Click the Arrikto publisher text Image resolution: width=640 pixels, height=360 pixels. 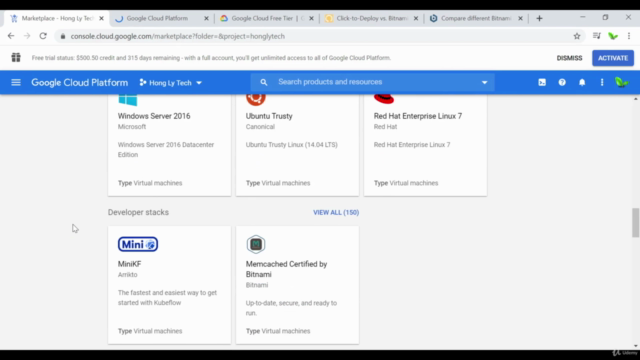click(x=127, y=275)
